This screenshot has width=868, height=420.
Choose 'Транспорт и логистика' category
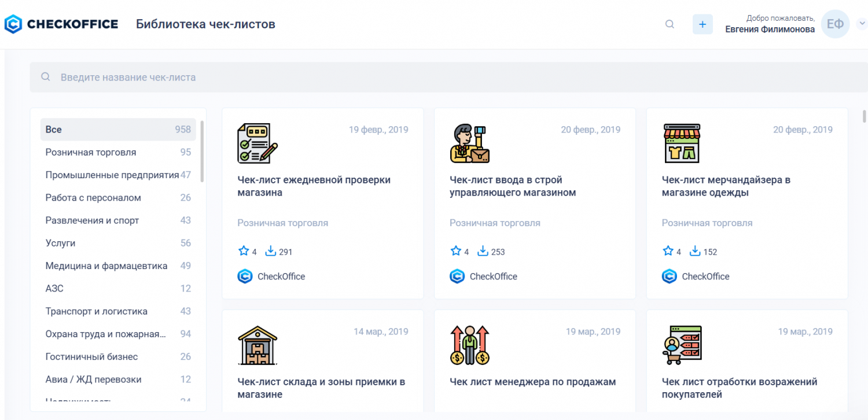point(97,311)
